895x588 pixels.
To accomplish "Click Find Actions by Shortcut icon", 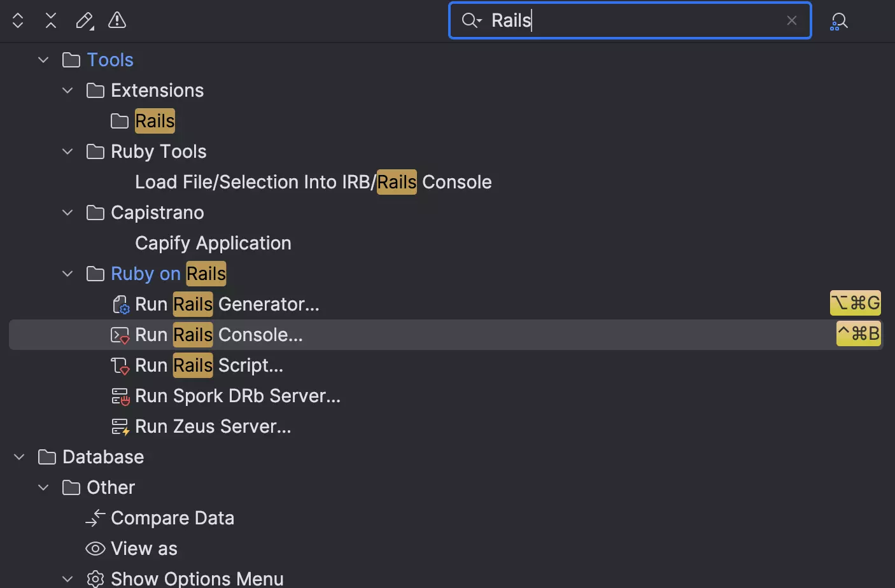I will click(x=838, y=22).
